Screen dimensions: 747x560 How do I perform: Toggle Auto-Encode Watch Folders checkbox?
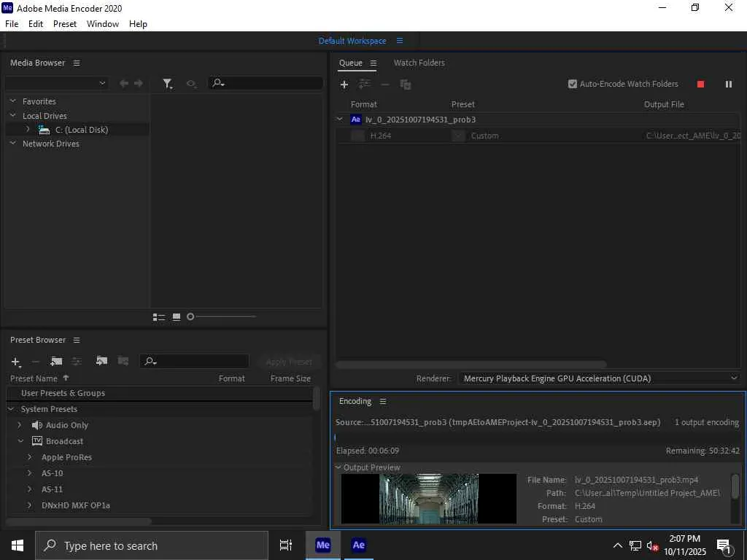pos(573,84)
